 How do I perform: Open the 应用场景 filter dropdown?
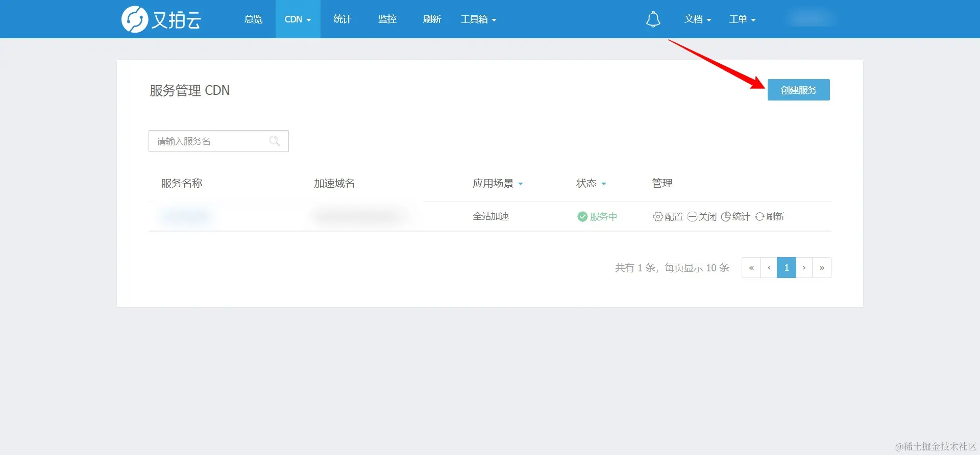(498, 183)
